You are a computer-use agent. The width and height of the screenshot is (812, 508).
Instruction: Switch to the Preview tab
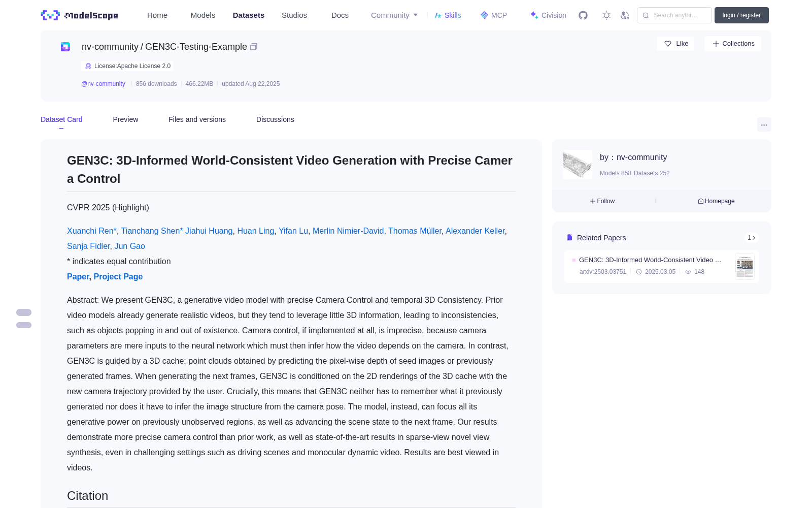tap(125, 119)
